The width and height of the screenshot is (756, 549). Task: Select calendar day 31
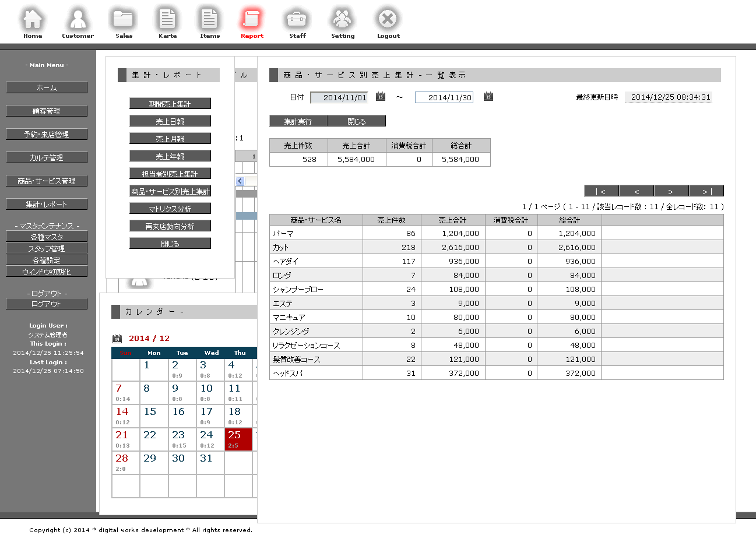tap(210, 463)
